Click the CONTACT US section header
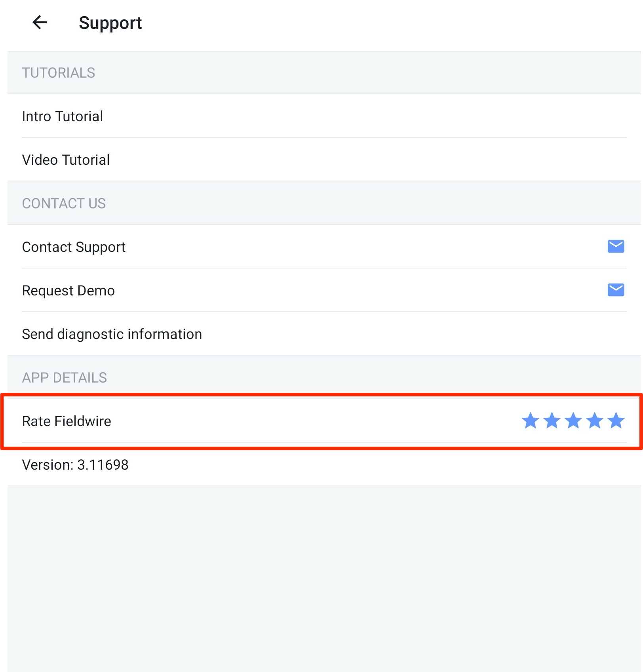The height and width of the screenshot is (672, 643). (64, 204)
